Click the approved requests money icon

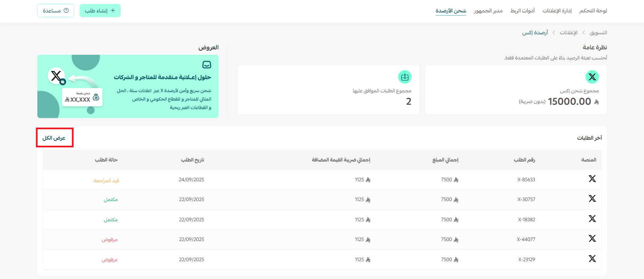click(404, 77)
